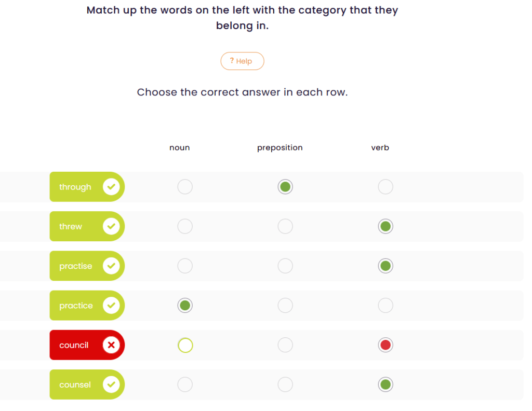
Task: Click the red X icon beside 'council'
Action: [x=111, y=345]
